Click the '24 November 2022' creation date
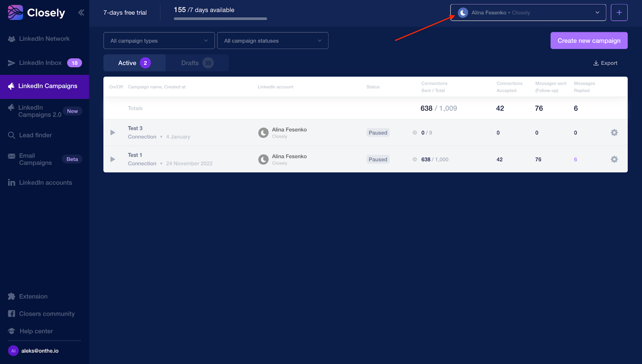 point(189,164)
